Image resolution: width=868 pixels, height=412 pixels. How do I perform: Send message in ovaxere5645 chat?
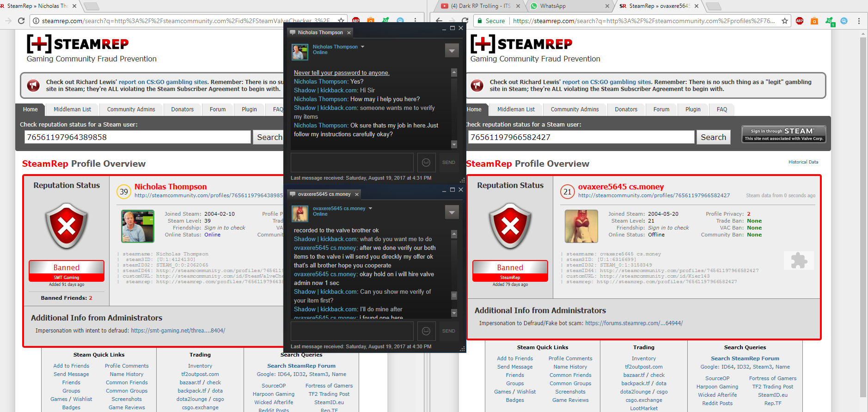click(x=448, y=331)
